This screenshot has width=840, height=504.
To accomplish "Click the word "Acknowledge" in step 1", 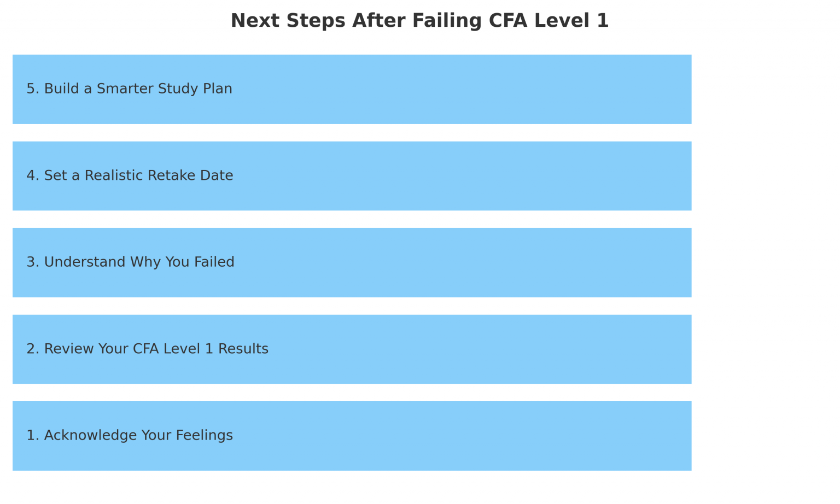I will click(x=91, y=435).
